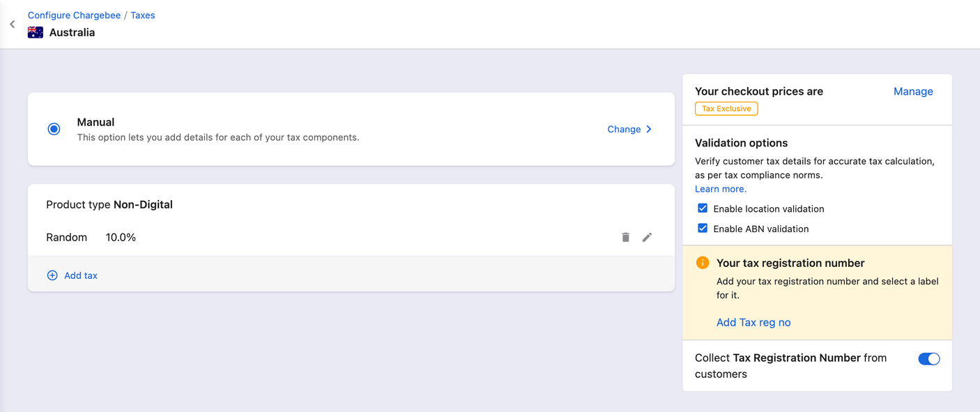Open the Learn more link
This screenshot has height=412, width=980.
coord(721,189)
